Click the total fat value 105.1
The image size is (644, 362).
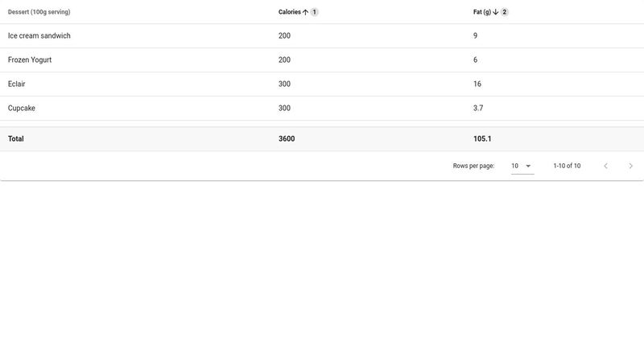pyautogui.click(x=482, y=138)
